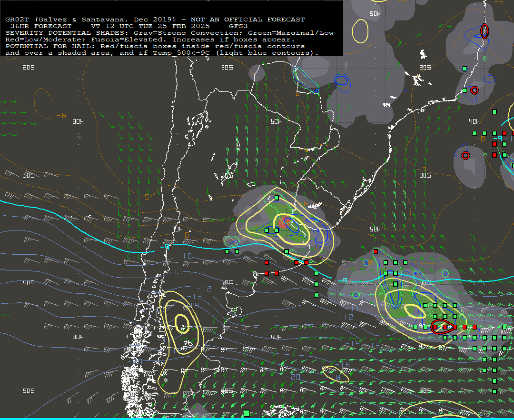The height and width of the screenshot is (420, 514).
Task: Click the leftmost '40S' latitude label
Action: pos(29,283)
